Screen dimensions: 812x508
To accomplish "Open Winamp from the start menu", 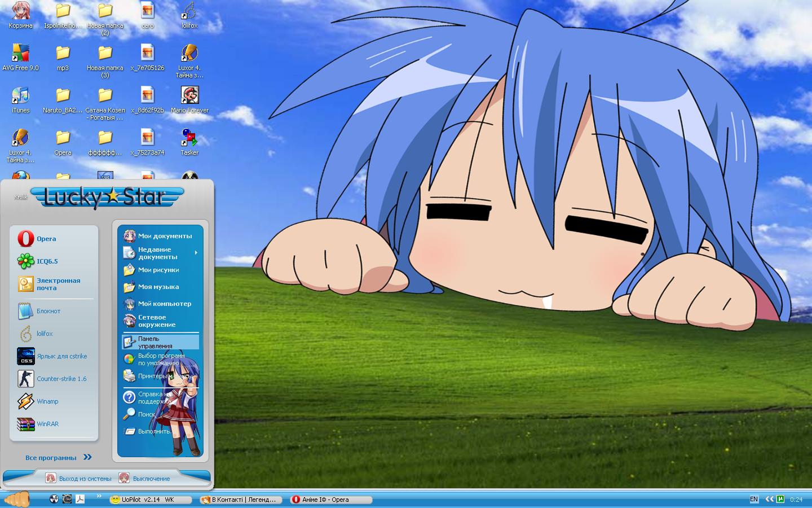I will (54, 401).
